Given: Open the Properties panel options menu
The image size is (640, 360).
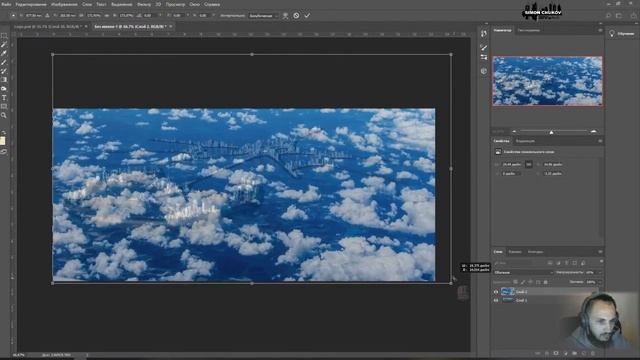Looking at the screenshot, I should click(x=600, y=141).
